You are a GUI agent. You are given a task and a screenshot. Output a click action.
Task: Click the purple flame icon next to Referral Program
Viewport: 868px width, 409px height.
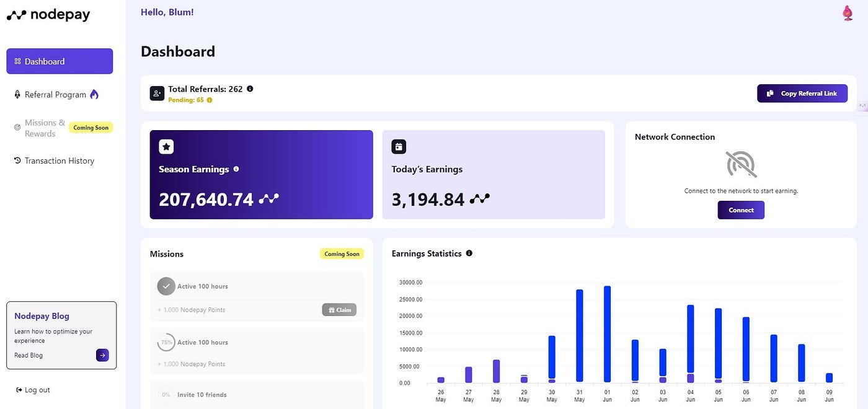click(x=94, y=94)
